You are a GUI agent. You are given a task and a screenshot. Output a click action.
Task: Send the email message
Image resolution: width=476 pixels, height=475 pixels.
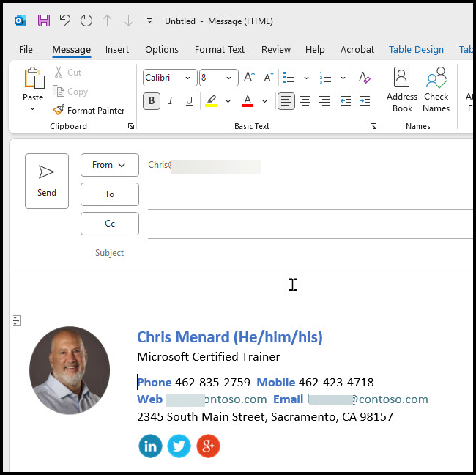click(47, 181)
